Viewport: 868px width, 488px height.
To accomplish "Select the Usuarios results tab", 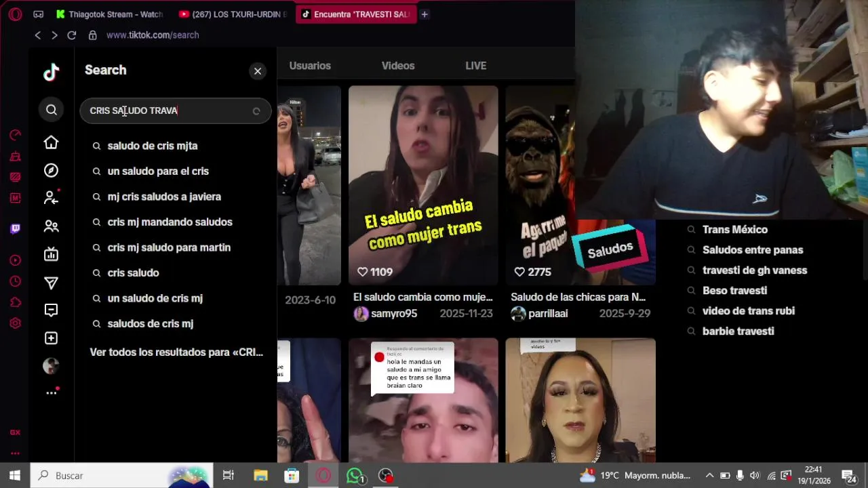I will pyautogui.click(x=310, y=66).
